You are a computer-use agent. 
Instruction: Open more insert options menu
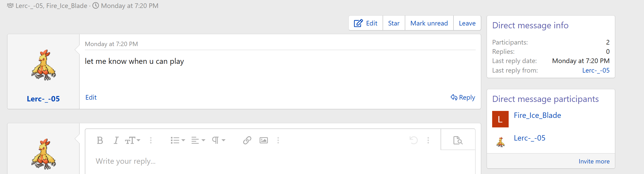pyautogui.click(x=278, y=140)
